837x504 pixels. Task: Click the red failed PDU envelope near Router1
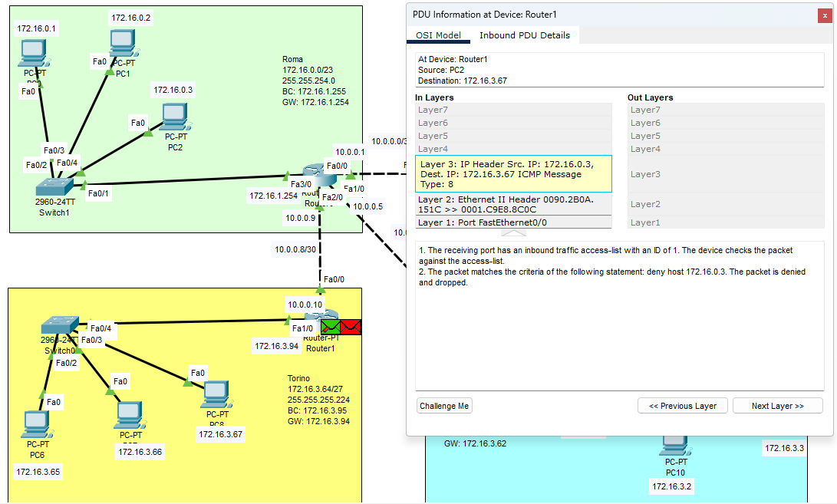351,326
